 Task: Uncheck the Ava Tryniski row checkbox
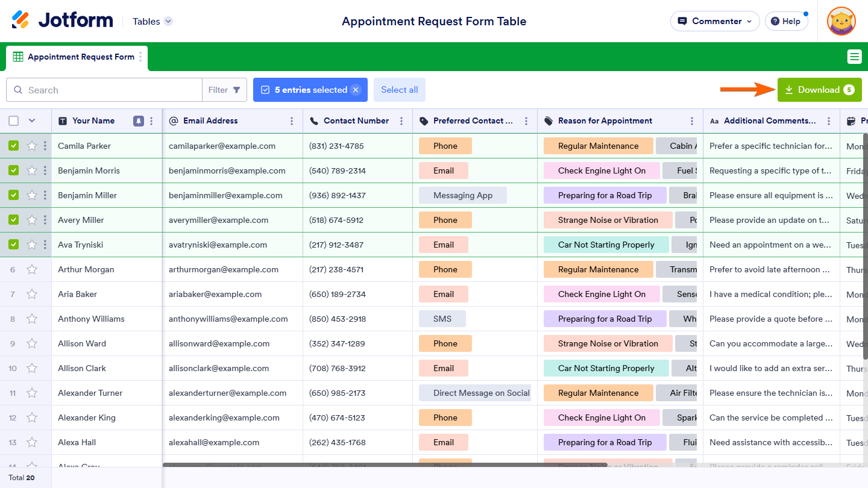14,245
